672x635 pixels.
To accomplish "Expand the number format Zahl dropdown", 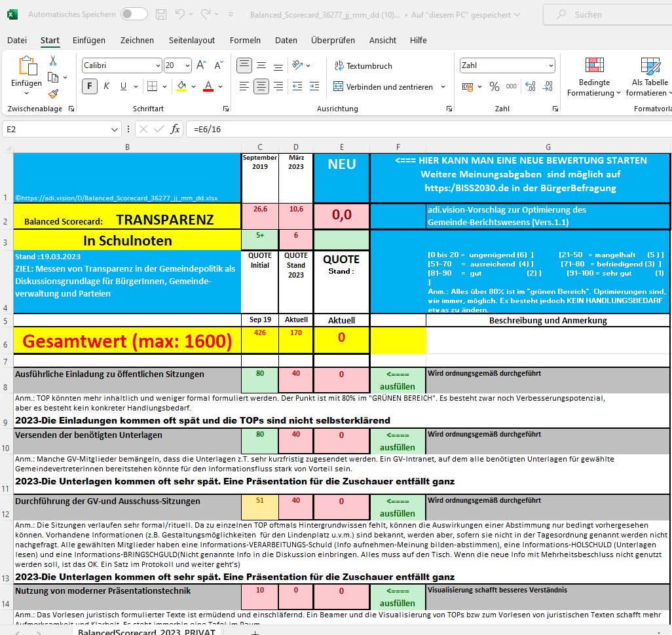I will 550,65.
